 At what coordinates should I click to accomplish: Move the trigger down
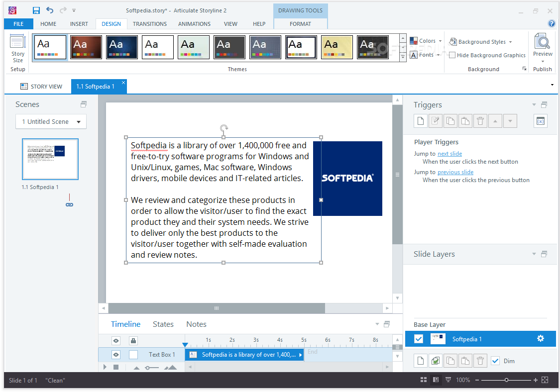(510, 121)
